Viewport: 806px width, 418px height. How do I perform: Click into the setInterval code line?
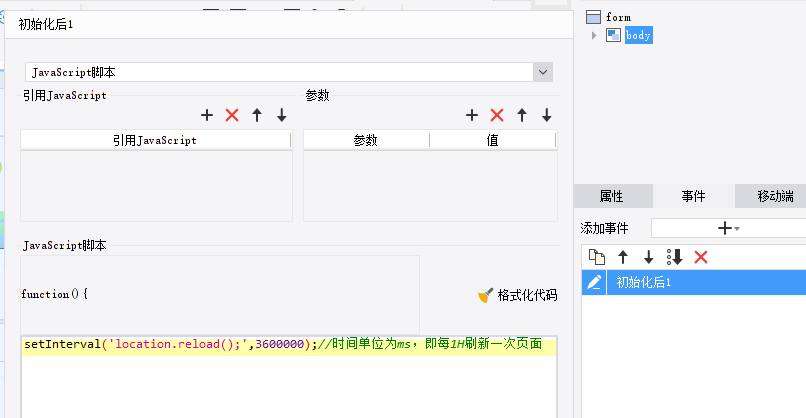280,345
